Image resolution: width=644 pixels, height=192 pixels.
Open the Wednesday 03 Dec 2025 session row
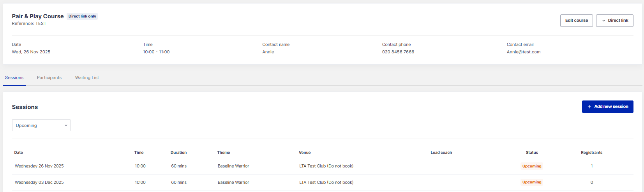point(39,182)
